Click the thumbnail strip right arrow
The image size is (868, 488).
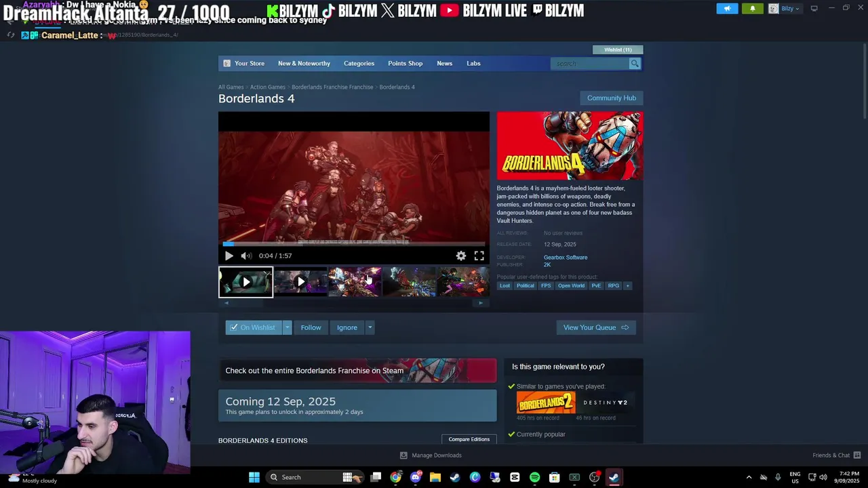pos(481,303)
